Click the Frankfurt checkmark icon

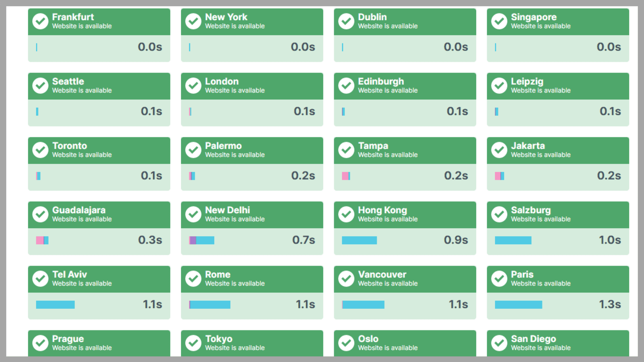click(x=40, y=21)
